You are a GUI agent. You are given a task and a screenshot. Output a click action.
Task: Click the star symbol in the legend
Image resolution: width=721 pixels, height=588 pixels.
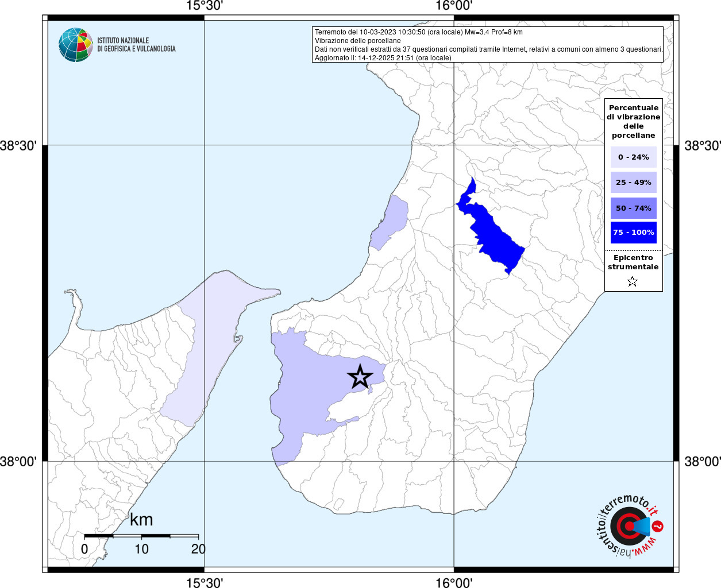tap(633, 281)
